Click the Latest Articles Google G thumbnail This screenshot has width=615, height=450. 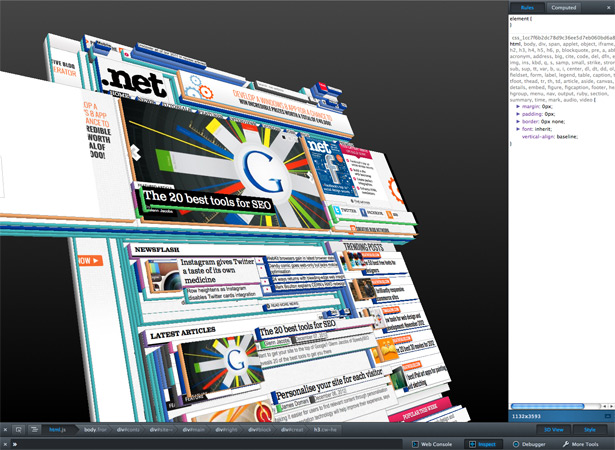[222, 363]
